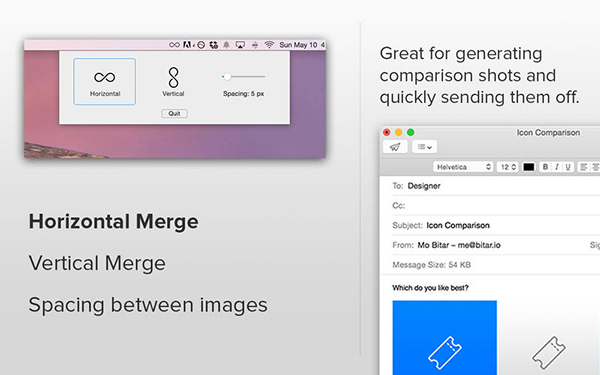This screenshot has width=600, height=375.
Task: Open the notification bell menu bar icon
Action: tap(227, 45)
